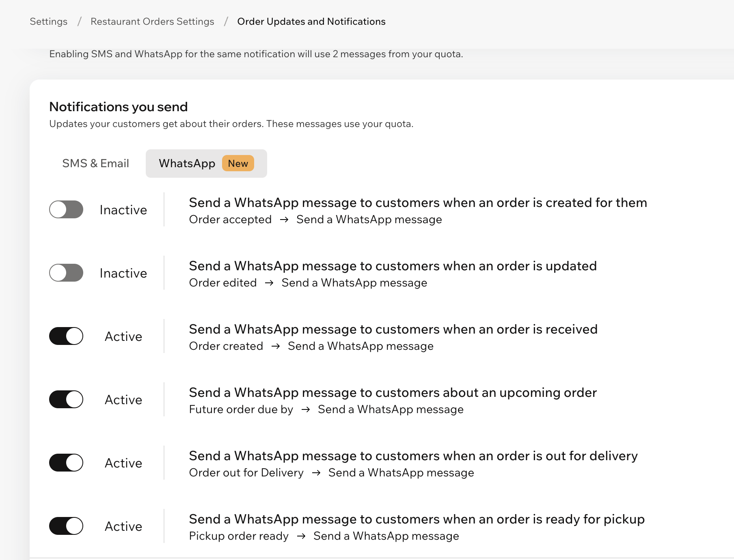Click arrow icon after 'Order edited'
This screenshot has width=734, height=560.
click(x=269, y=283)
